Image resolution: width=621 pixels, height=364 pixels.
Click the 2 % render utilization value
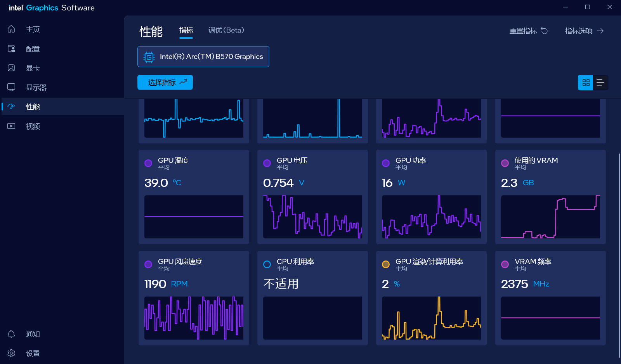(391, 284)
